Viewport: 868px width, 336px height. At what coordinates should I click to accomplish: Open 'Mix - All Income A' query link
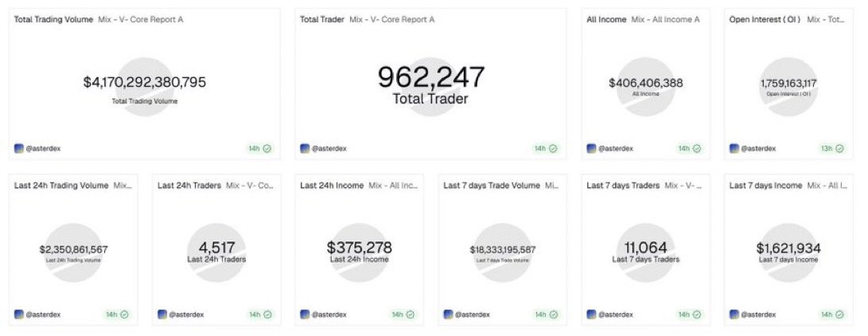pyautogui.click(x=665, y=19)
